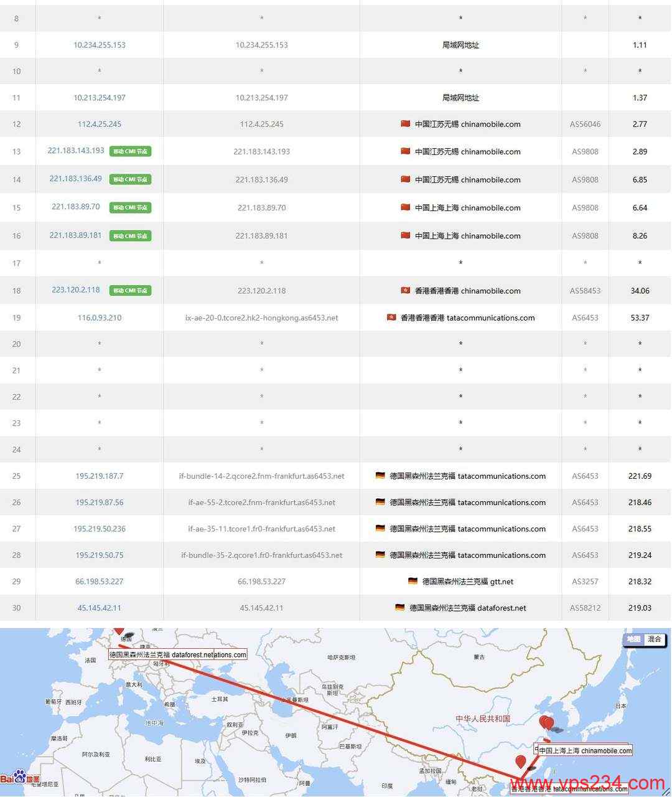Open IP link 10.213.254.197 in hop 11
Screen dimensions: 672x797
(100, 98)
